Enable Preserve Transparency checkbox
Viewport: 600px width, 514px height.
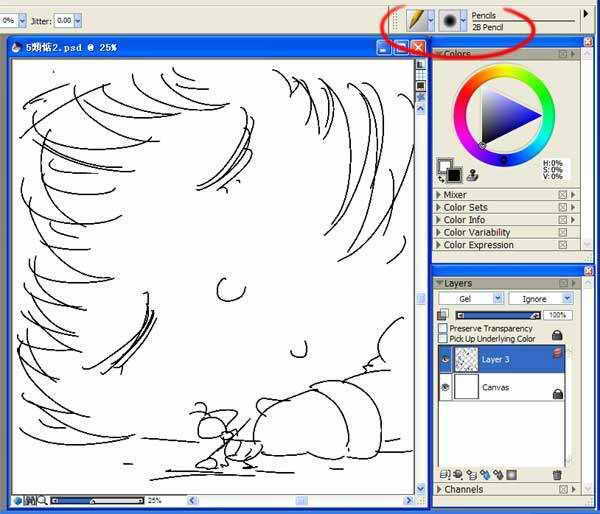pyautogui.click(x=443, y=328)
